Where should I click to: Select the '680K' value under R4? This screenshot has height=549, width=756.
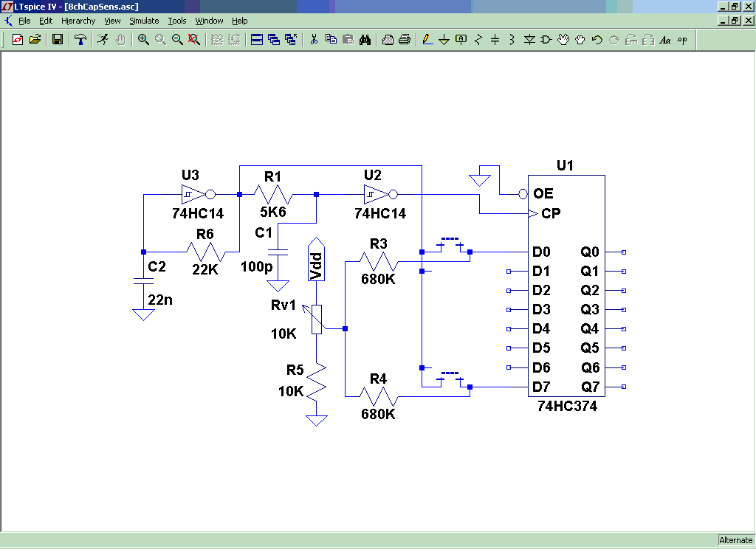click(x=378, y=414)
